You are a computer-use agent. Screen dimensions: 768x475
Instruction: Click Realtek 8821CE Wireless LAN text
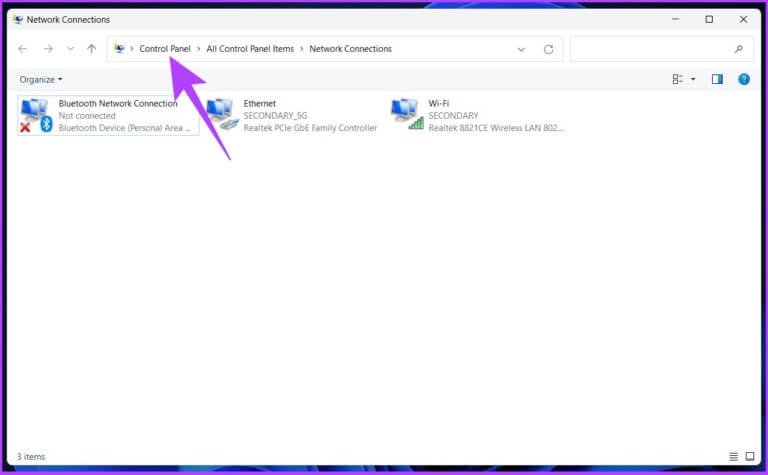[x=496, y=128]
